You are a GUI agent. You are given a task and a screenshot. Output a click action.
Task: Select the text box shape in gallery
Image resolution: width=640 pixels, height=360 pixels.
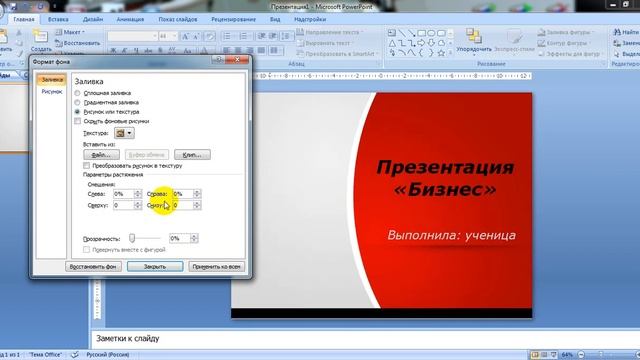click(392, 33)
